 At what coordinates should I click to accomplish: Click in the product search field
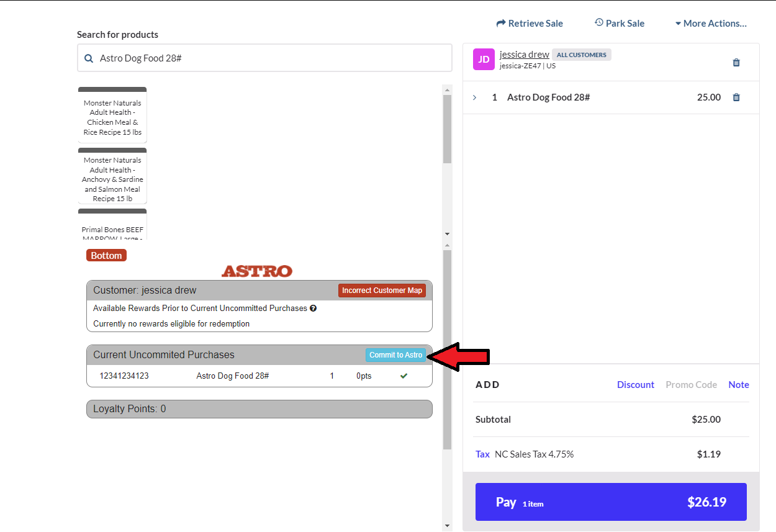tap(273, 58)
